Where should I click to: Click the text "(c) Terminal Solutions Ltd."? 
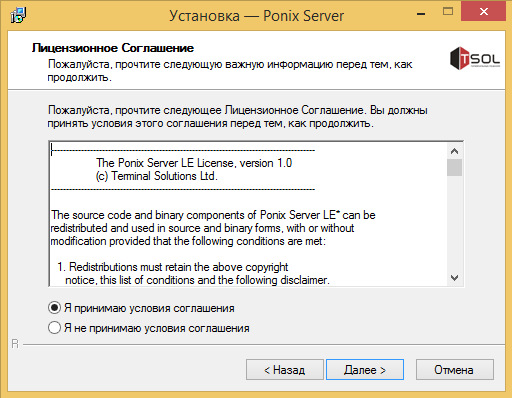157,176
